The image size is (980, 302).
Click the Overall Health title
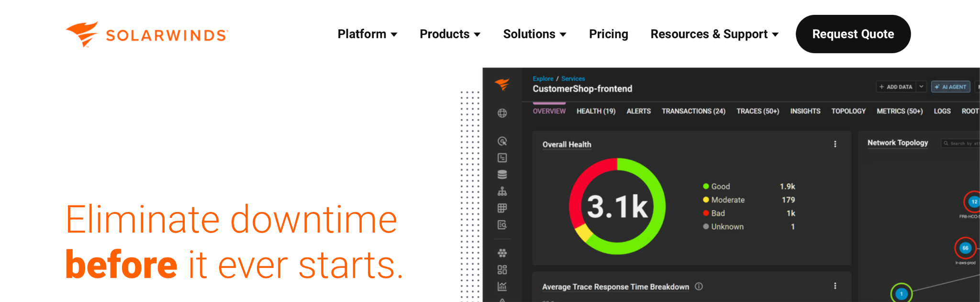click(567, 145)
